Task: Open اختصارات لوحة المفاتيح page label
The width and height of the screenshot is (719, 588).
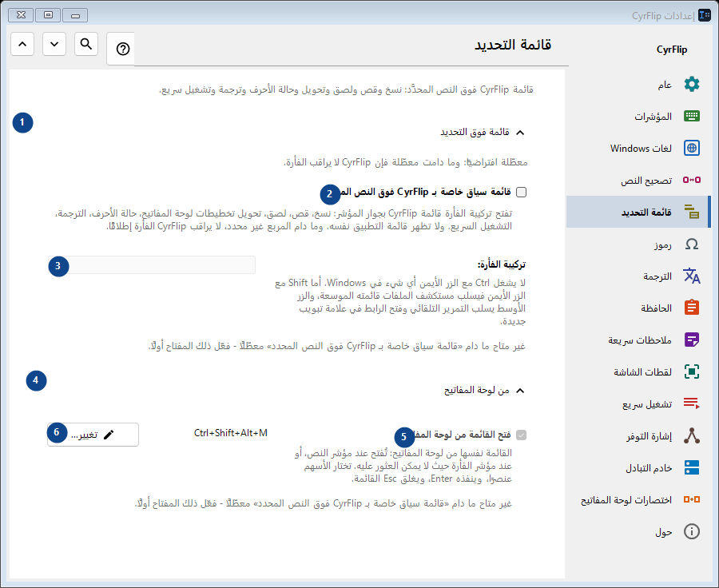Action: click(626, 500)
